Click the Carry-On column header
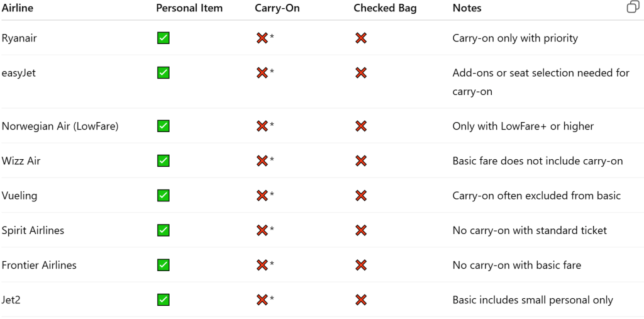 (x=277, y=8)
